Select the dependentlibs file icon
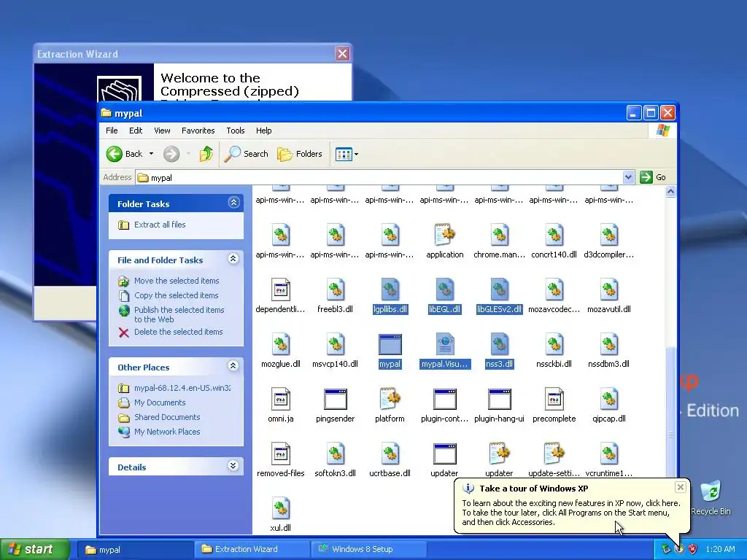 click(x=281, y=289)
